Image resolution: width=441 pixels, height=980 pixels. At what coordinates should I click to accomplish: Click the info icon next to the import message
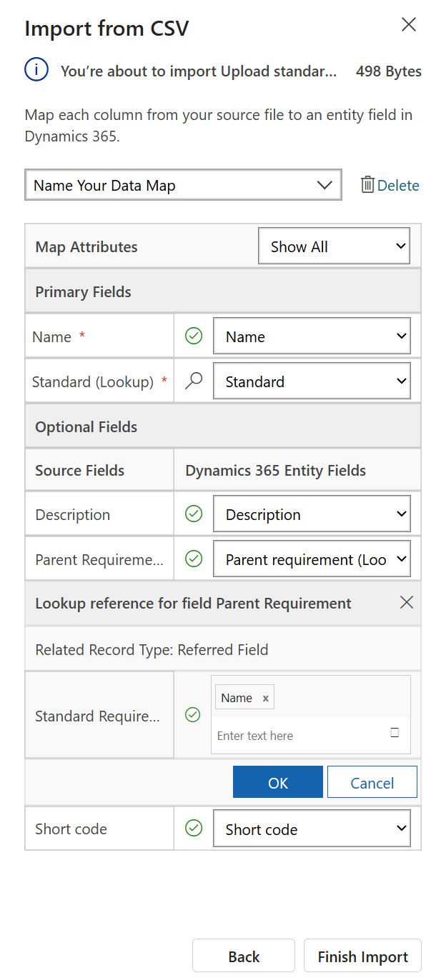coord(36,70)
